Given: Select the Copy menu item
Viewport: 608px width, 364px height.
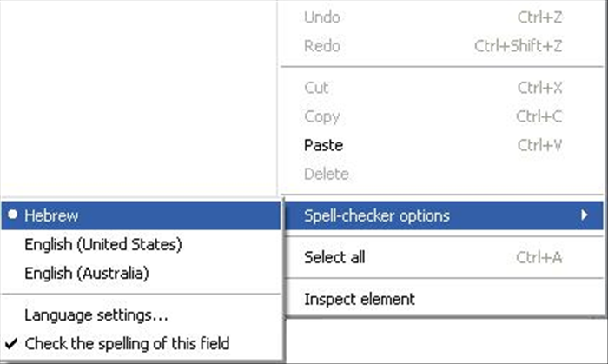Looking at the screenshot, I should [321, 116].
